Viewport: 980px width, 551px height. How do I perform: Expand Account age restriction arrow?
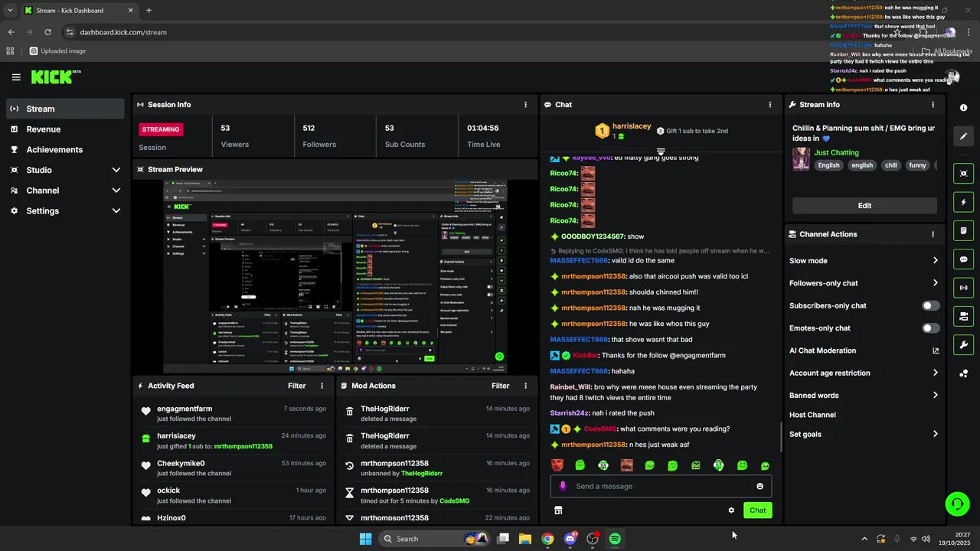[935, 373]
